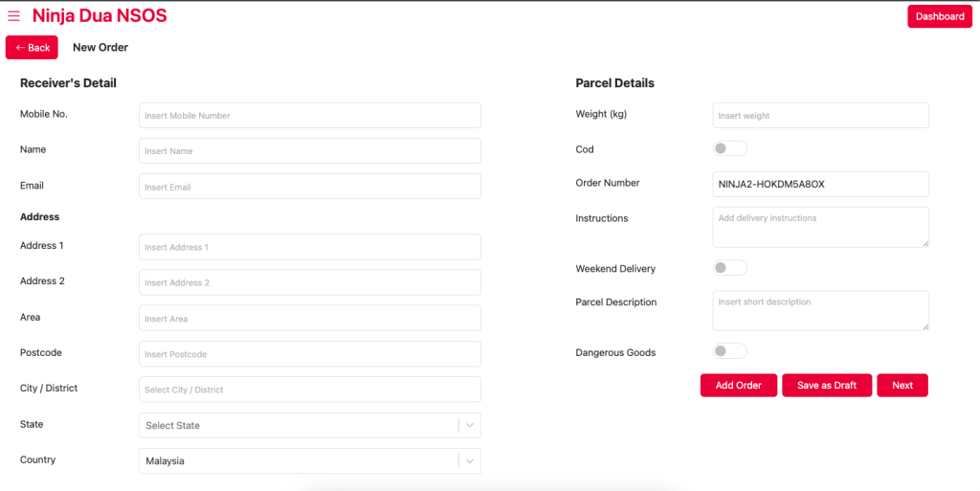The image size is (980, 491).
Task: Focus the delivery instructions textarea
Action: tap(820, 228)
